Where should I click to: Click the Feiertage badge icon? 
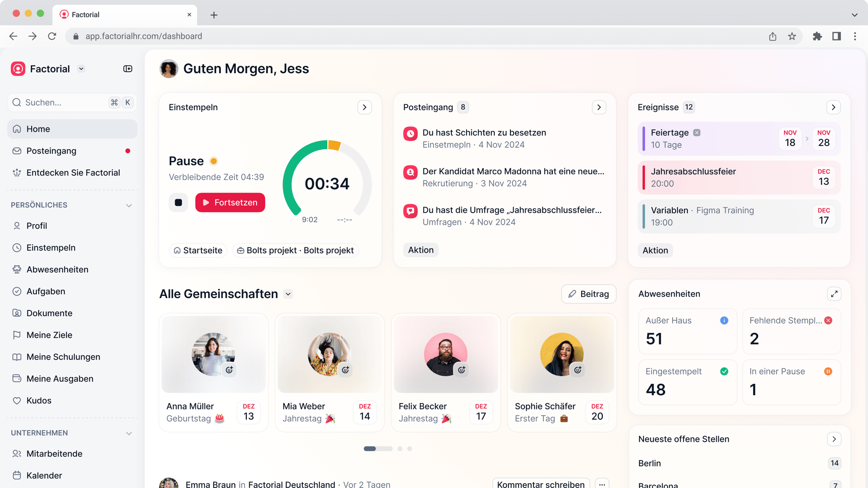pos(697,133)
